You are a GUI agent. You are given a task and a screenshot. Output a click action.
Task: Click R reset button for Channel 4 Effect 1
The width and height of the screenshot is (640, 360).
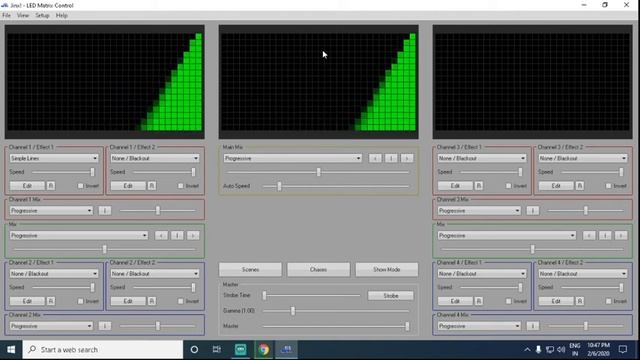point(479,301)
